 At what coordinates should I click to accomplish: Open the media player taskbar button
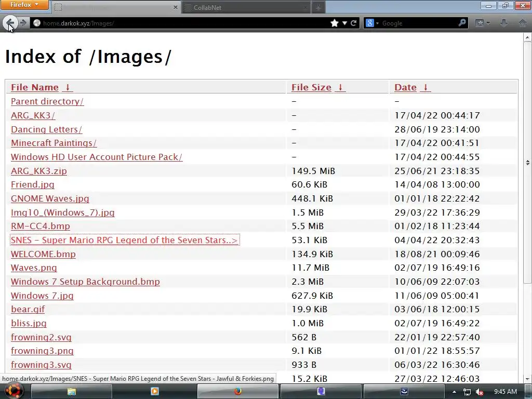(154, 392)
